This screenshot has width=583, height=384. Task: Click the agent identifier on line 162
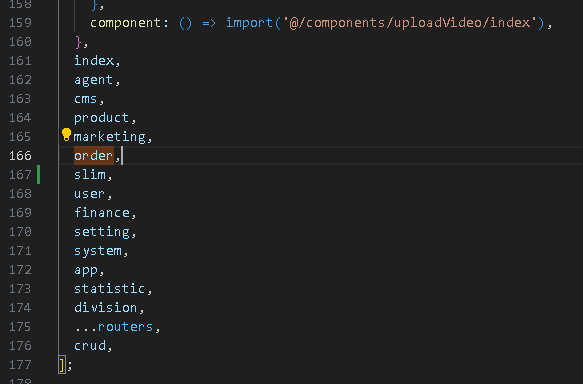pyautogui.click(x=93, y=80)
